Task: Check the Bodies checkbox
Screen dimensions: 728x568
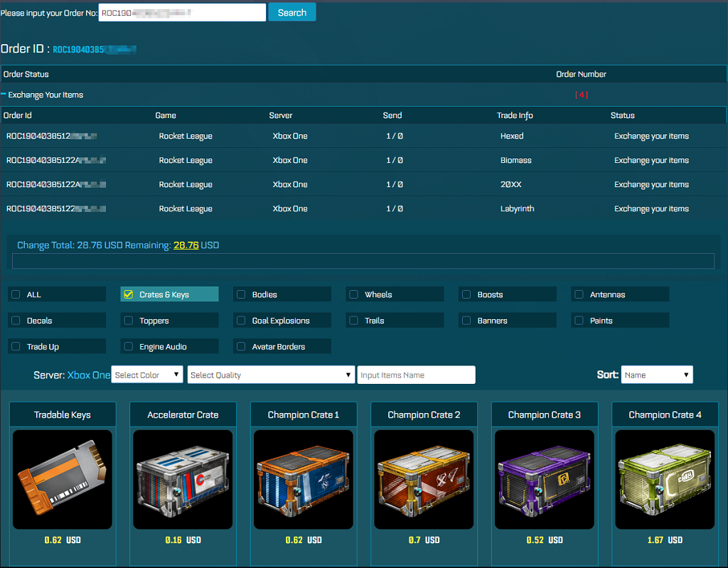Action: coord(241,294)
